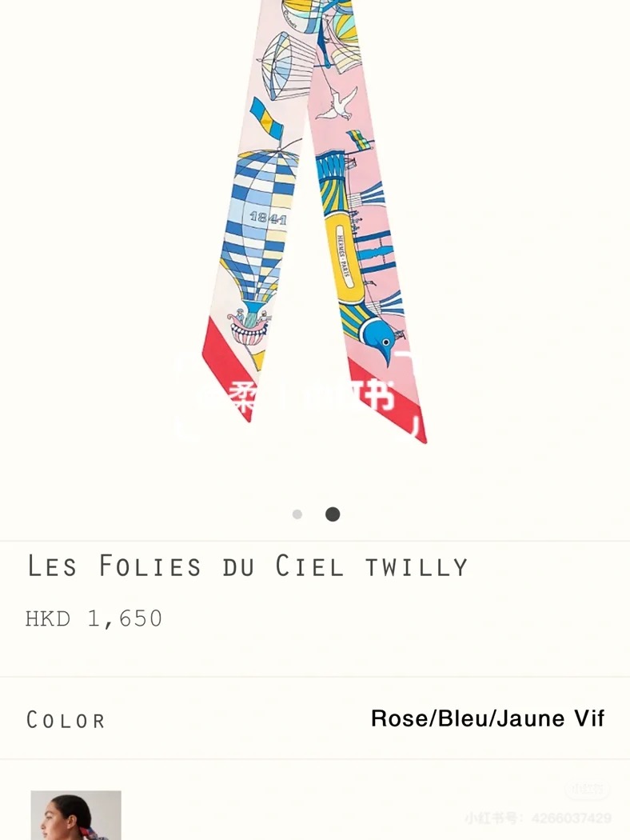Screen dimensions: 630x840
Task: Click the red tip of the left twilly end
Action: pos(226,370)
